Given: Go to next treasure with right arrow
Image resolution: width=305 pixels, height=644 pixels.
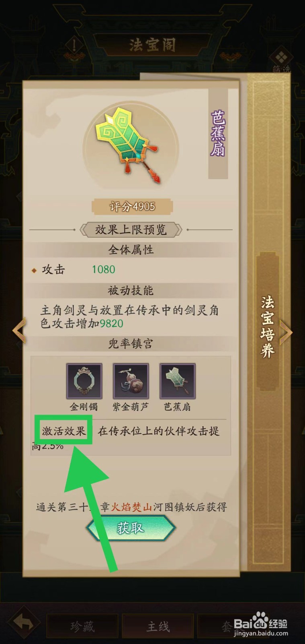Looking at the screenshot, I should [x=286, y=332].
